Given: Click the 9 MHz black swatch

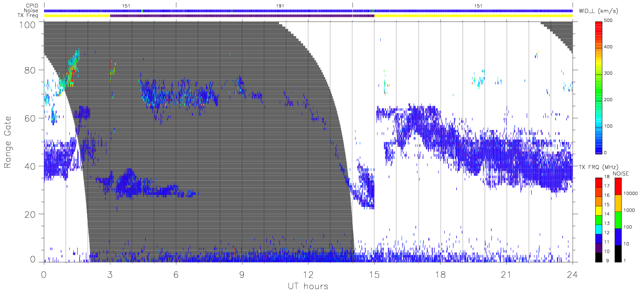Looking at the screenshot, I should point(598,257).
